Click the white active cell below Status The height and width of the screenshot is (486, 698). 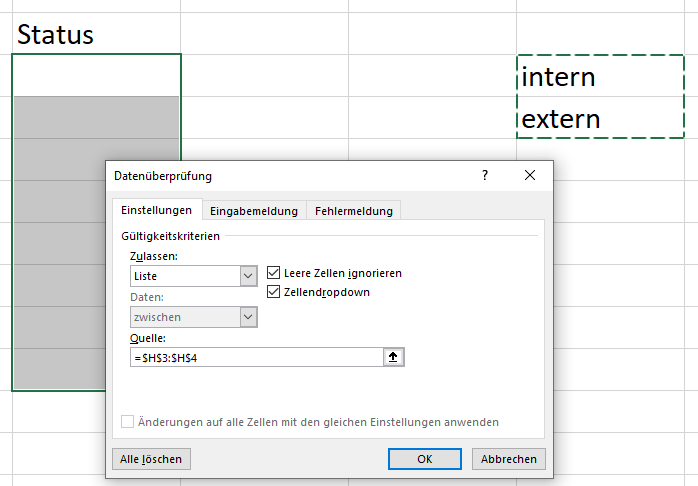[x=96, y=75]
